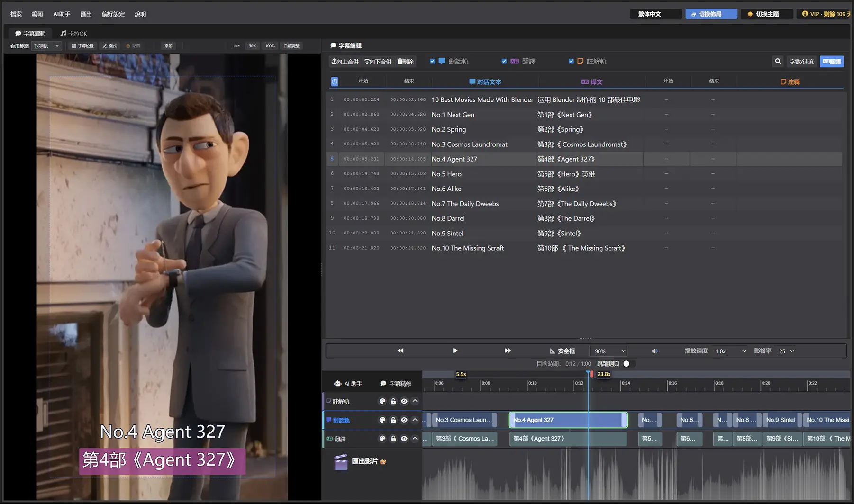
Task: Set preview zoom to 50%
Action: tap(253, 46)
